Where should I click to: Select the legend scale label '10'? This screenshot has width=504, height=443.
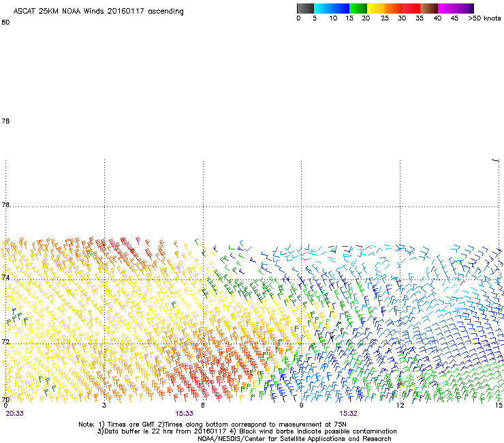click(333, 18)
